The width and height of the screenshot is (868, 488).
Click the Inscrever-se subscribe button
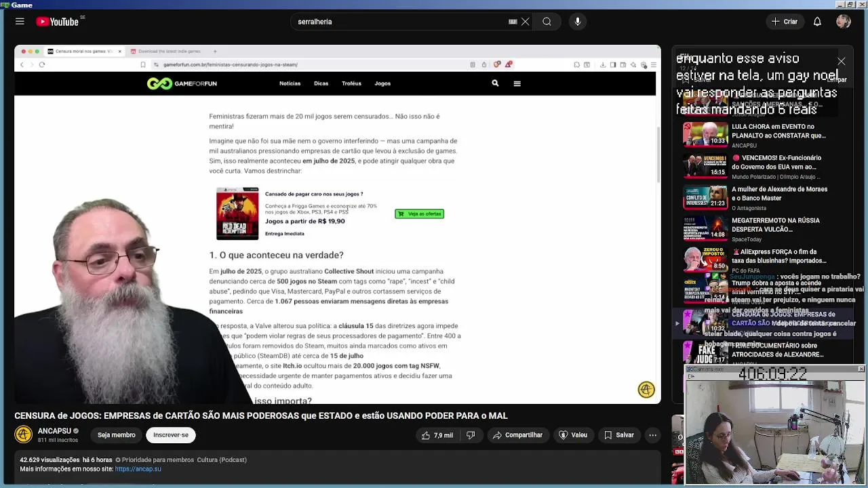click(x=171, y=435)
